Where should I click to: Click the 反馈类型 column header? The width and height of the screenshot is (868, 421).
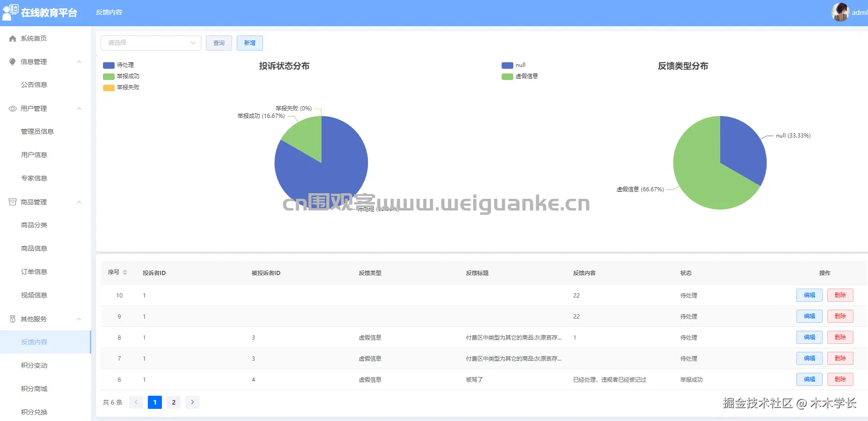point(370,273)
